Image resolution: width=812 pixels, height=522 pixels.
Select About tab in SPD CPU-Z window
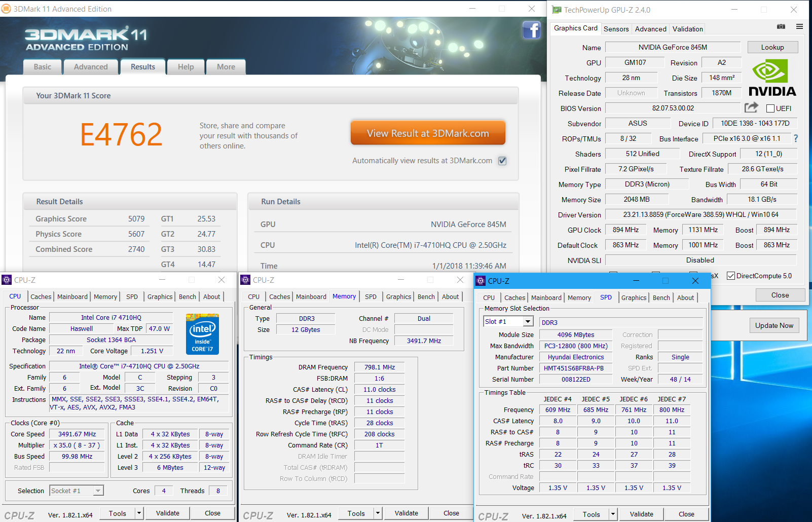pyautogui.click(x=686, y=298)
